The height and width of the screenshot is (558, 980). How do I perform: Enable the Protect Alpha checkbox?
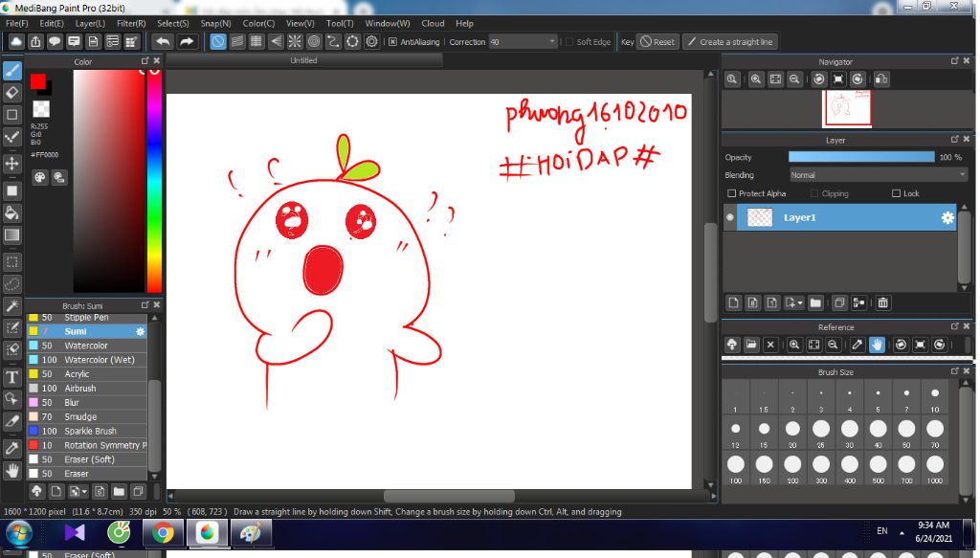coord(732,193)
